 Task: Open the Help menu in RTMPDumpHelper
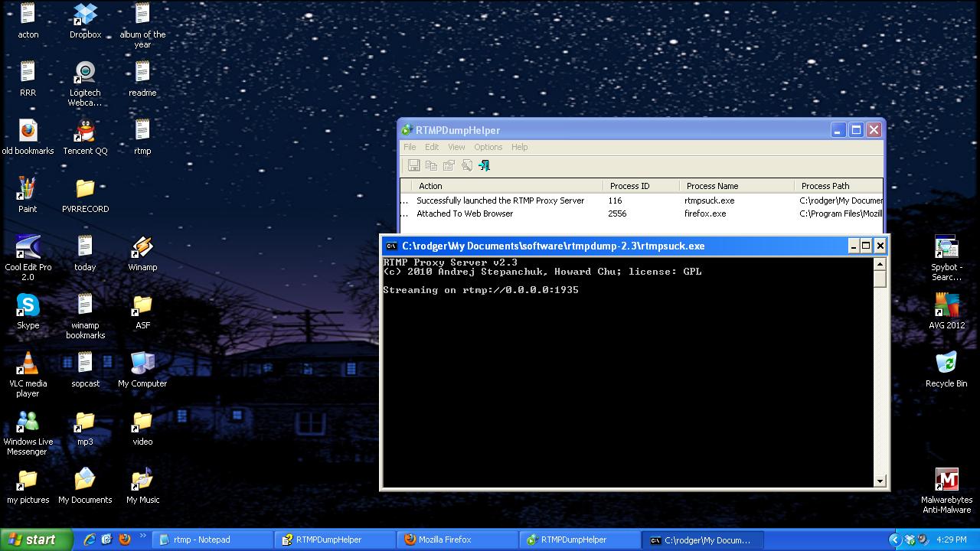tap(519, 147)
